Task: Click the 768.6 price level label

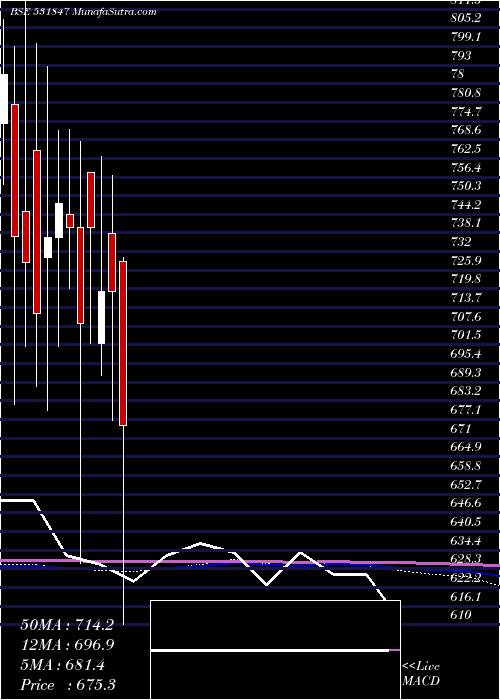Action: coord(466,130)
